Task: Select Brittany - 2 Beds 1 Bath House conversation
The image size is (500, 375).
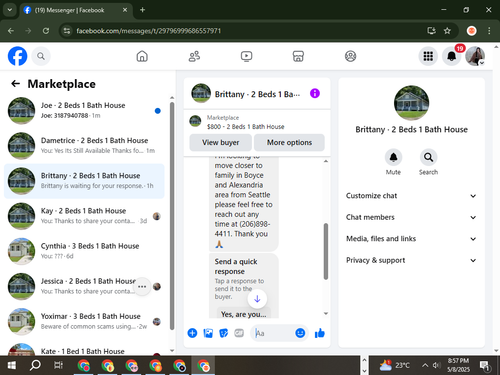Action: pos(84,181)
